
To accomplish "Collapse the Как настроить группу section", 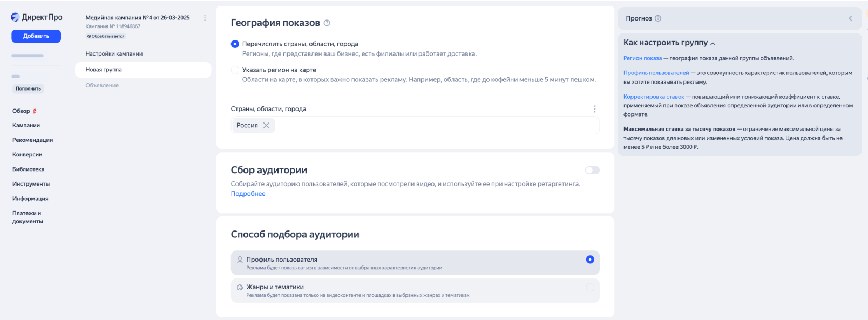I will point(713,43).
